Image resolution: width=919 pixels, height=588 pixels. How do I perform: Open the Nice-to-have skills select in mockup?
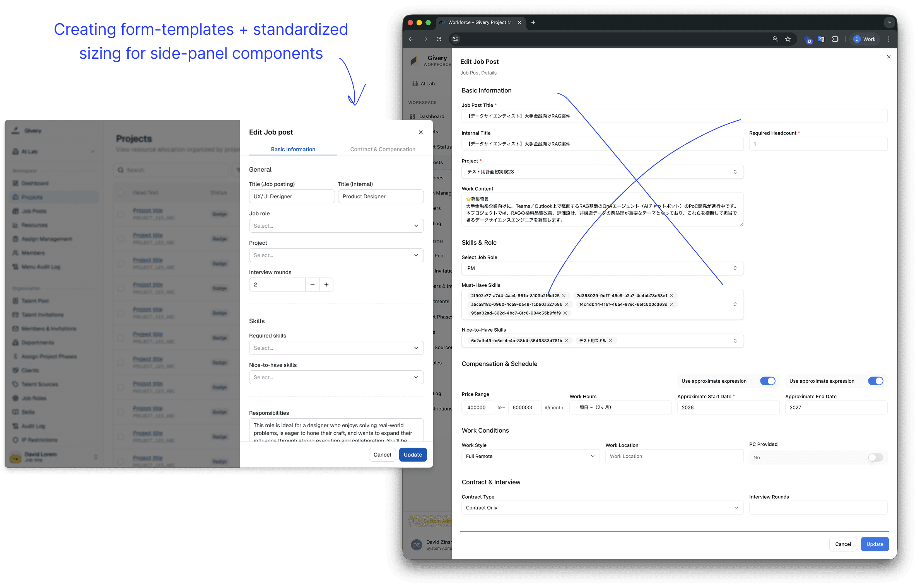pos(337,377)
